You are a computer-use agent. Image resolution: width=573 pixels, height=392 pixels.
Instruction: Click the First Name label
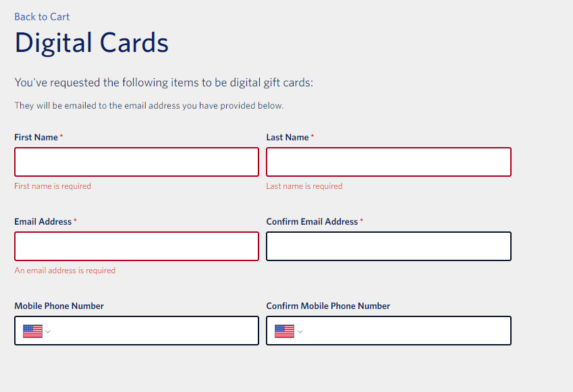click(36, 138)
